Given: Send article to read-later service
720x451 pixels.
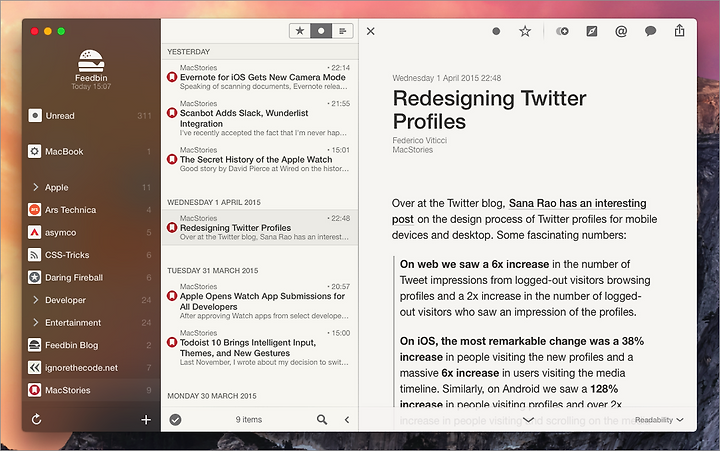Looking at the screenshot, I should pos(562,31).
